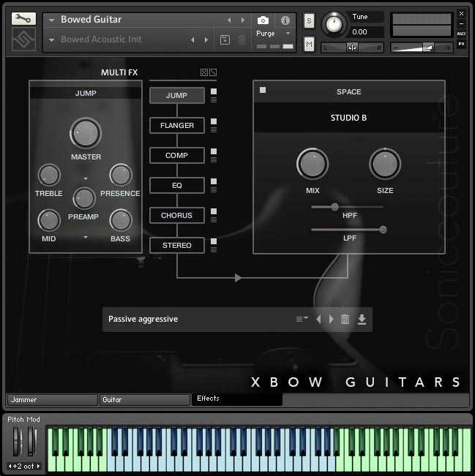The image size is (475, 476).
Task: Grab the JUMP effect reorder handle
Action: tap(214, 99)
